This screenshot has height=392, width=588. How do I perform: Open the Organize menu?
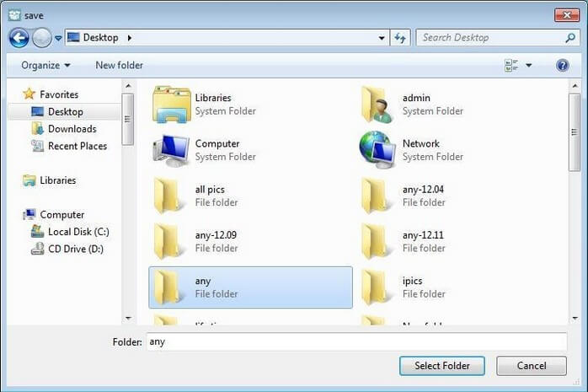45,65
